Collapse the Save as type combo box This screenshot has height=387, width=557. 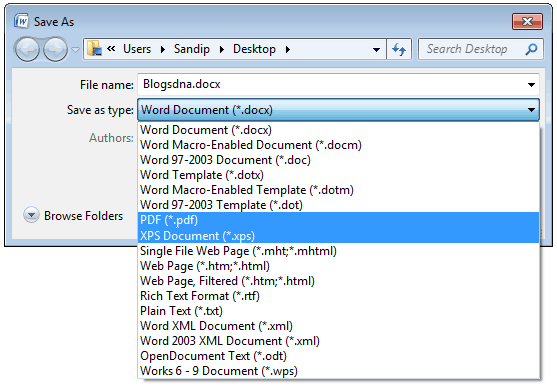coord(338,110)
